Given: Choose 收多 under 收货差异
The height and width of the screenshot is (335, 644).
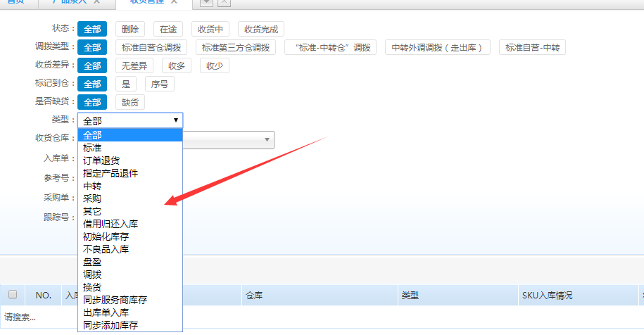Looking at the screenshot, I should 177,65.
